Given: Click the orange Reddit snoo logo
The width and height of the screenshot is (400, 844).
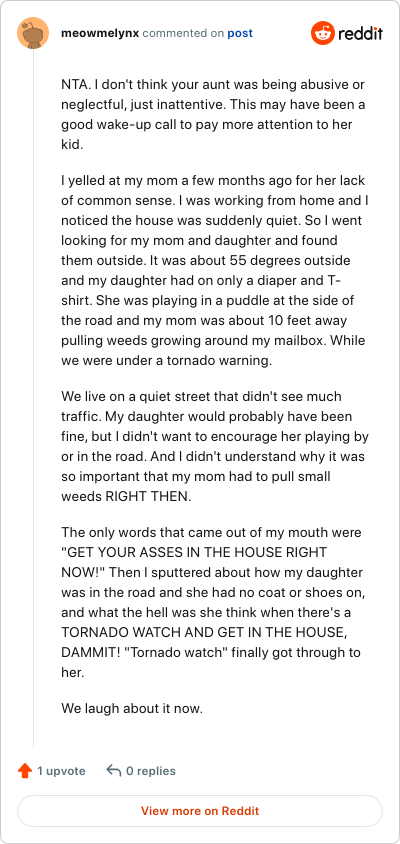Looking at the screenshot, I should tap(322, 33).
